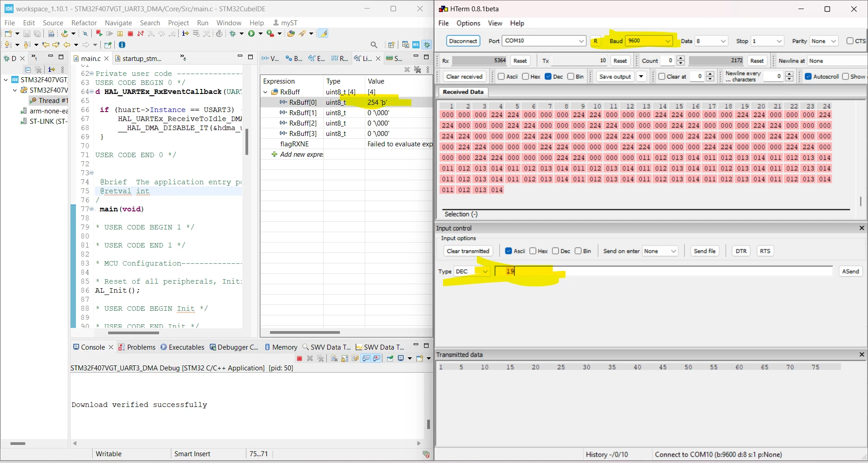Click the Debug bug icon in main toolbar
The width and height of the screenshot is (868, 463).
pos(233,33)
